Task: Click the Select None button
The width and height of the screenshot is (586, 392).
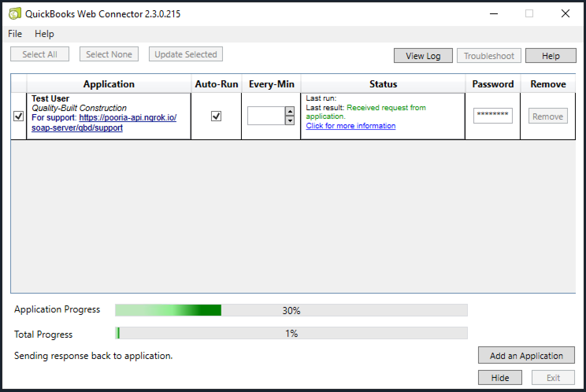Action: (x=109, y=54)
